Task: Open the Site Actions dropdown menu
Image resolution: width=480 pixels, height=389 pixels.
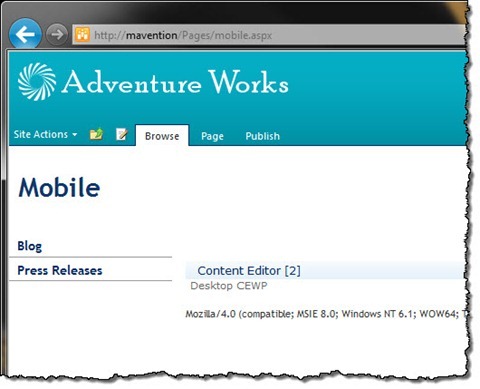Action: (45, 134)
